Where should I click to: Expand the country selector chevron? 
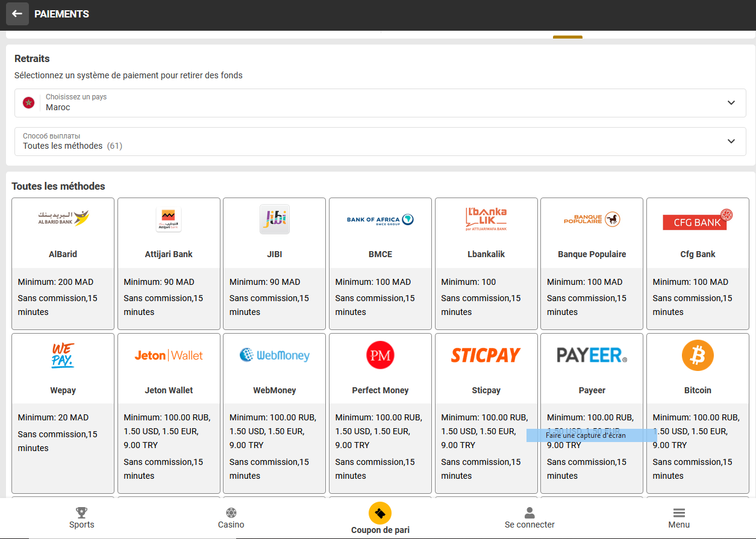tap(731, 103)
